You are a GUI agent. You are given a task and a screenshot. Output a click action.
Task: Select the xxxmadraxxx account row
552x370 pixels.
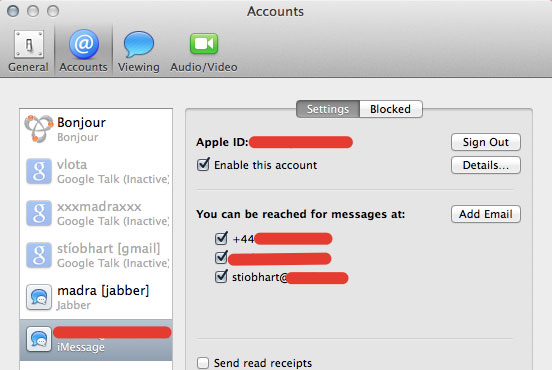tap(96, 213)
